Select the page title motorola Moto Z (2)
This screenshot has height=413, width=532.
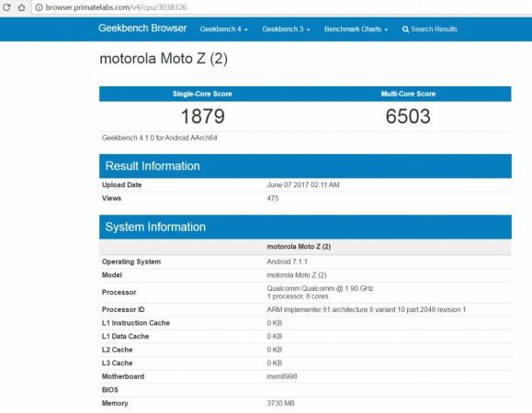[164, 59]
